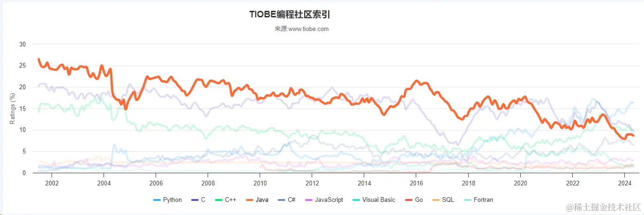
Task: Open the www.tiobe.com source link
Action: 308,29
